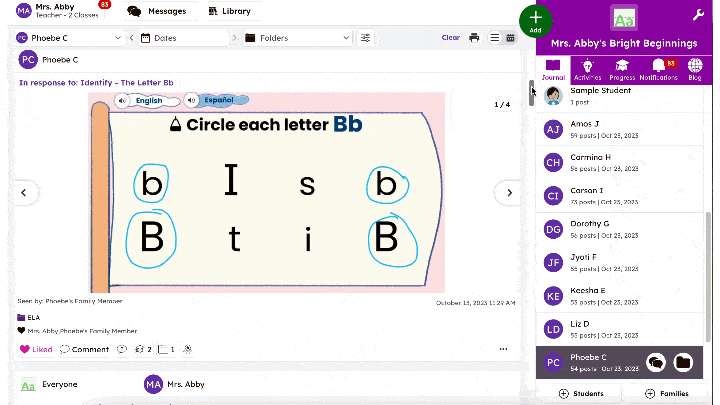
Task: Print the journal using the printer icon
Action: point(474,38)
